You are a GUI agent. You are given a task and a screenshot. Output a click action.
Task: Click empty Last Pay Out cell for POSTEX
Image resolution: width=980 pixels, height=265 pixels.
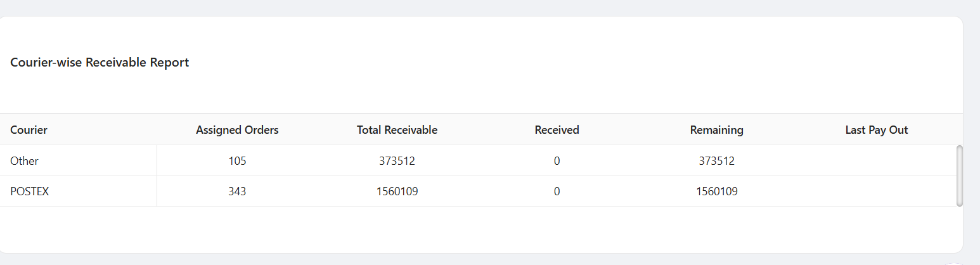pyautogui.click(x=876, y=191)
